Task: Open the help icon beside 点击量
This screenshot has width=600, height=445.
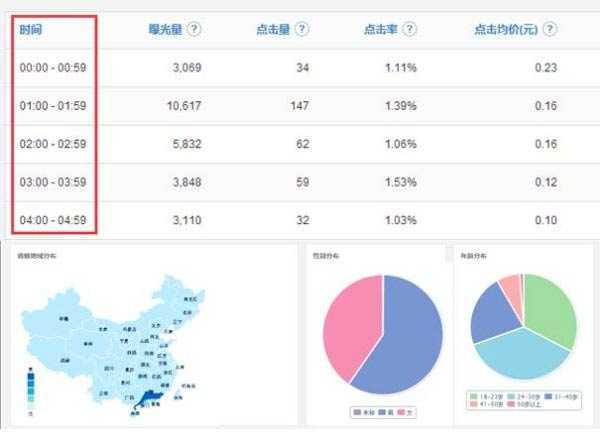Action: coord(302,29)
